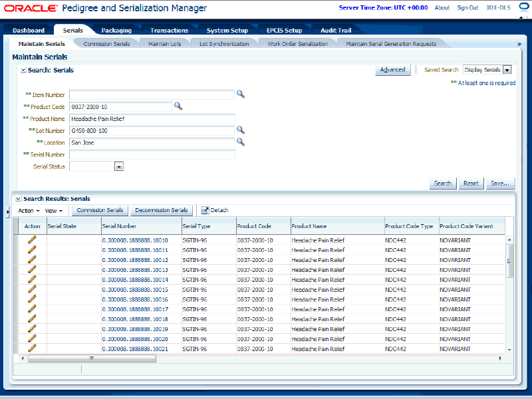The width and height of the screenshot is (532, 399).
Task: Collapse the Search Results: Serials section
Action: pos(19,199)
